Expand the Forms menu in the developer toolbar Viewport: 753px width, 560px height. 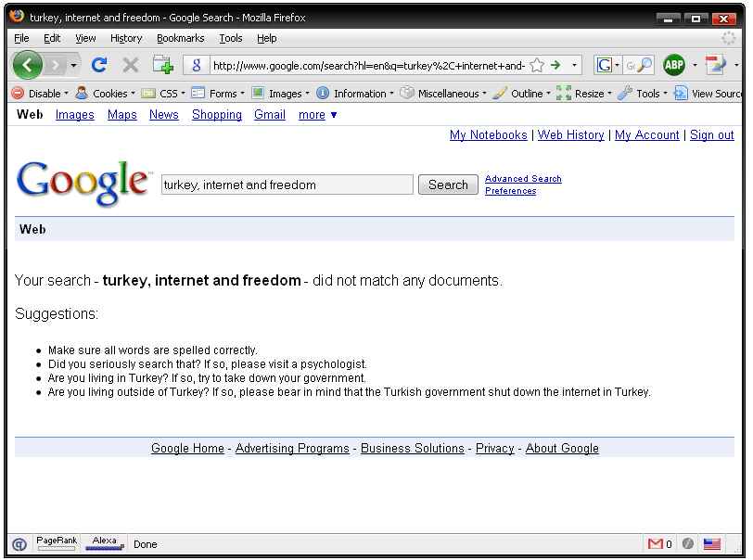tap(218, 93)
